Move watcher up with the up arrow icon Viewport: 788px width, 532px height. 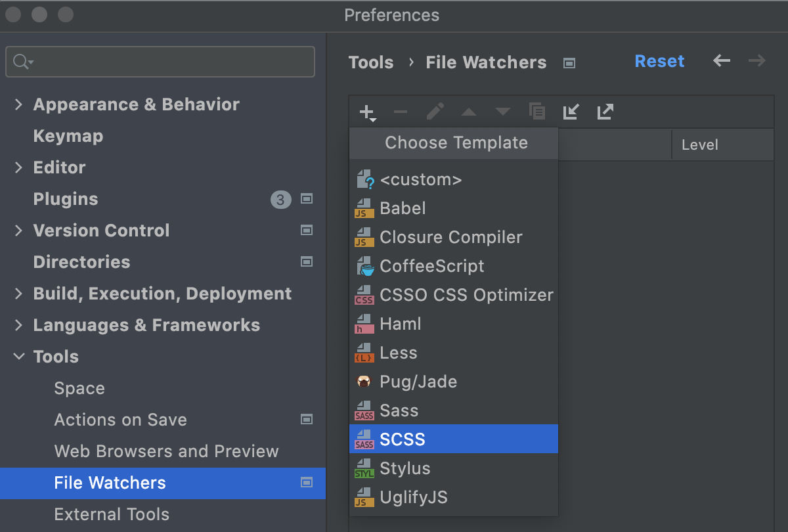(469, 112)
